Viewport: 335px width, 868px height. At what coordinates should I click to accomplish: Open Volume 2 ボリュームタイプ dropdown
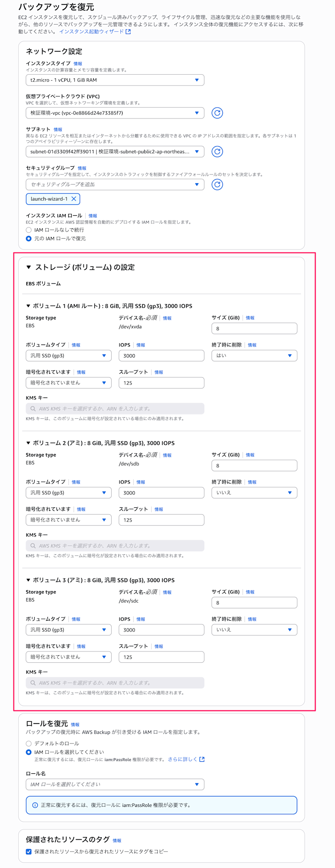click(x=69, y=493)
